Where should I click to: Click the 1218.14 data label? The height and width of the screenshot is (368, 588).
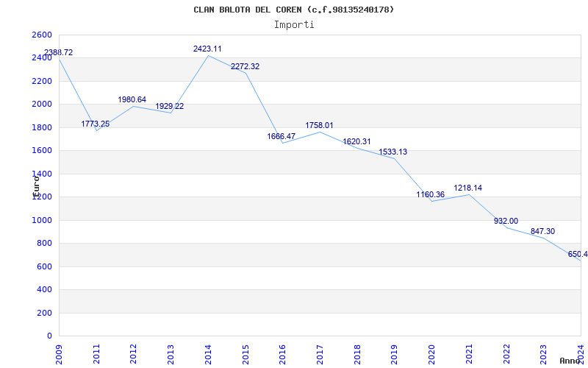[467, 188]
